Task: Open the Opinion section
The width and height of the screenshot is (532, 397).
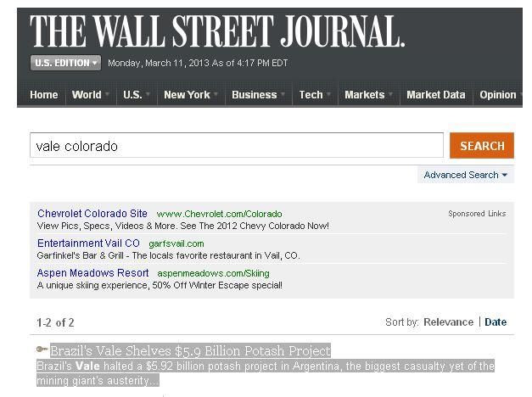Action: point(498,95)
